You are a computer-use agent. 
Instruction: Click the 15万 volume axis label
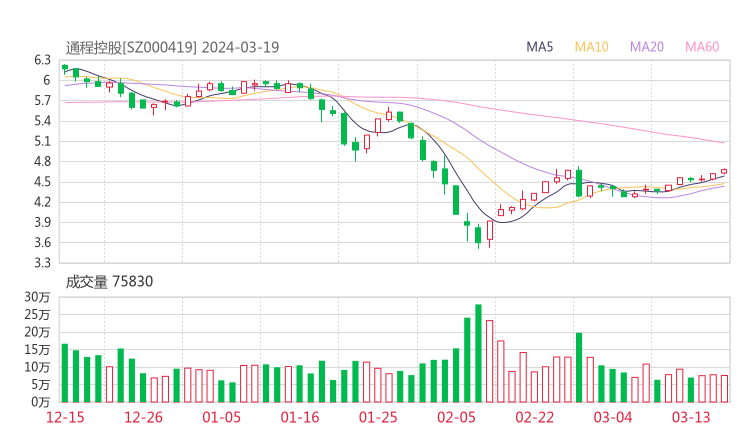coord(37,350)
